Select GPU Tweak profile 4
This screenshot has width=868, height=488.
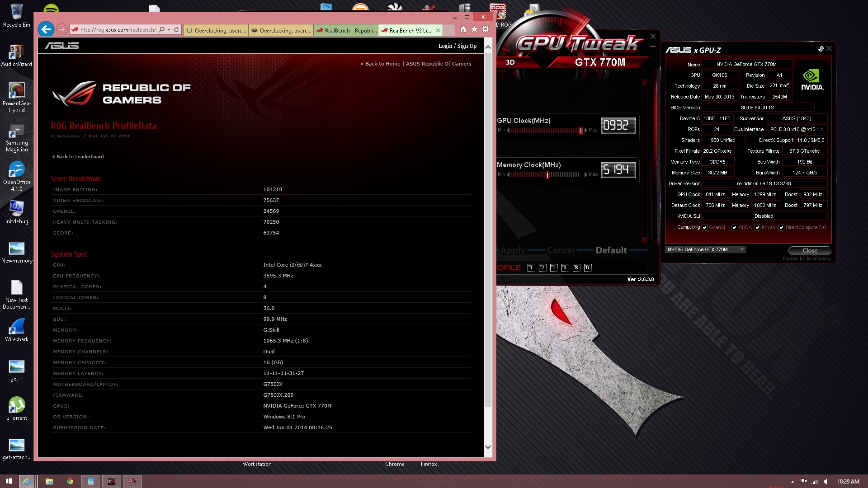coord(565,267)
